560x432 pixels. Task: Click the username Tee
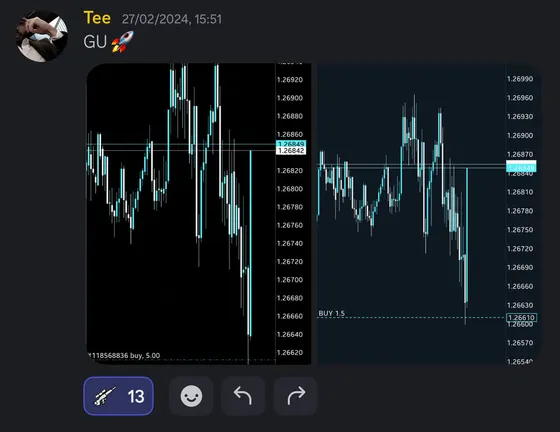[97, 18]
